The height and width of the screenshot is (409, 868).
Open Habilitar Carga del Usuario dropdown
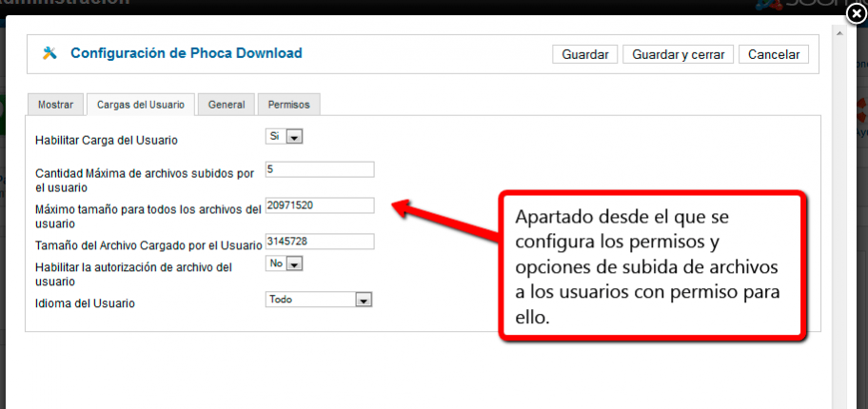click(x=284, y=137)
